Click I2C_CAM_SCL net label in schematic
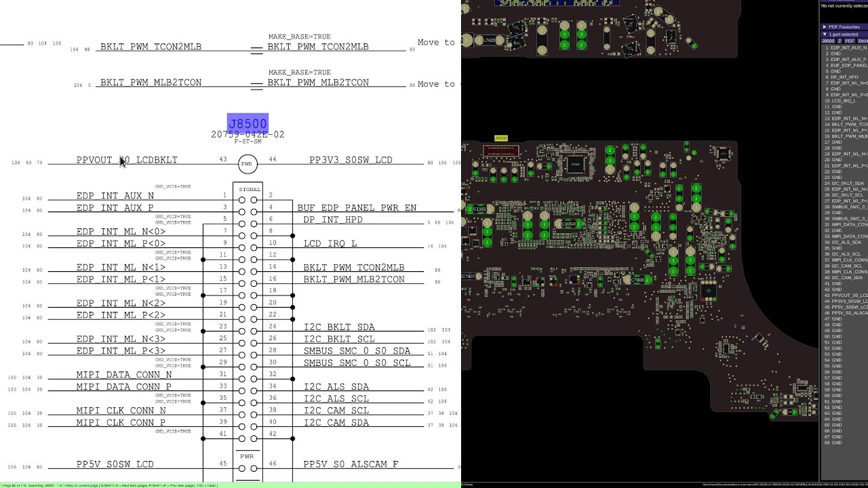868x488 pixels. [336, 410]
